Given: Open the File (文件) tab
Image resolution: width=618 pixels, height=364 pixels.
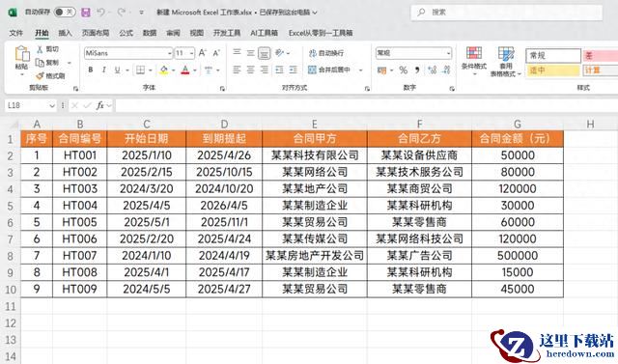Looking at the screenshot, I should point(16,33).
